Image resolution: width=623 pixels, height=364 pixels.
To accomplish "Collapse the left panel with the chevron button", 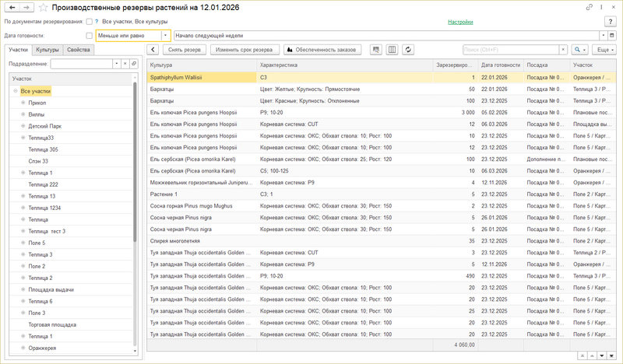I will click(153, 49).
